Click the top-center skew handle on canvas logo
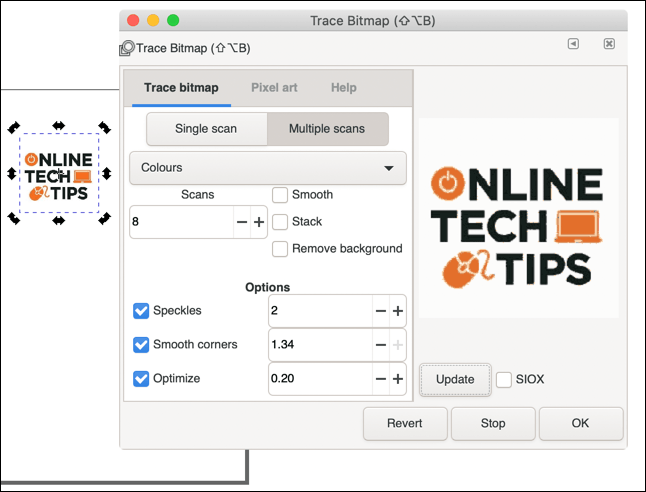The height and width of the screenshot is (492, 646). tap(59, 126)
